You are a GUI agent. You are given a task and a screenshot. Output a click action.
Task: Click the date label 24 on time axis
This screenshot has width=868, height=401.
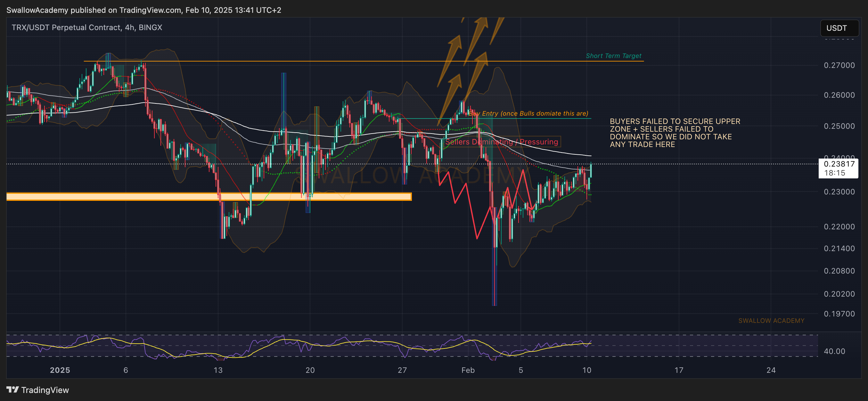771,370
